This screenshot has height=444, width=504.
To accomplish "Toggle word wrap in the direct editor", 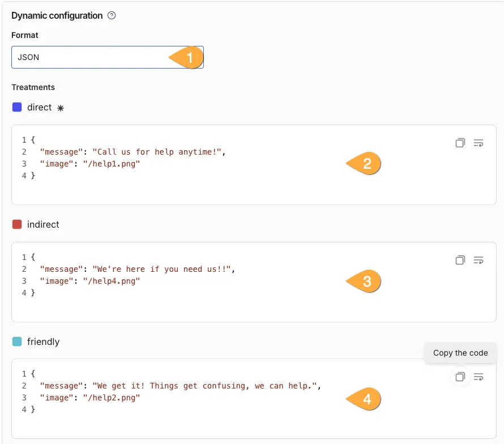I will tap(479, 143).
